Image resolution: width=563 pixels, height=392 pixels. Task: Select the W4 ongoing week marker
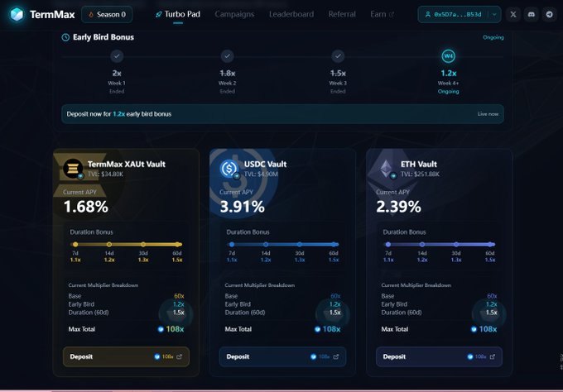coord(448,56)
